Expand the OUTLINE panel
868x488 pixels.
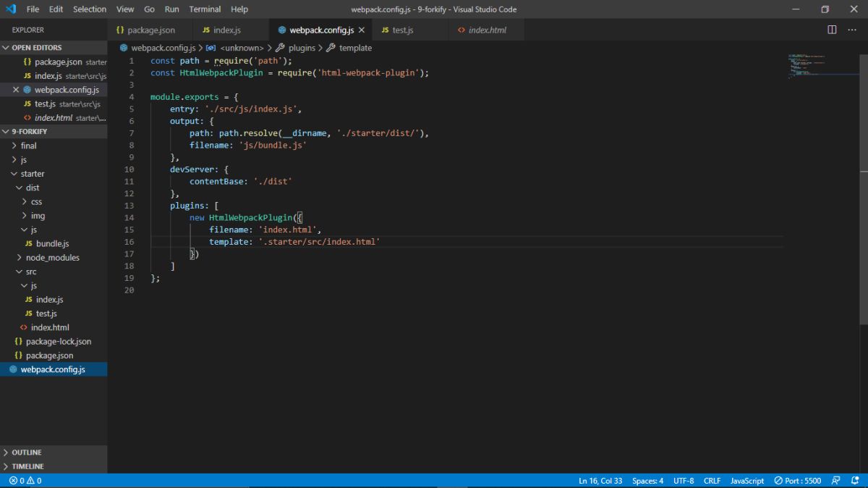(x=54, y=453)
